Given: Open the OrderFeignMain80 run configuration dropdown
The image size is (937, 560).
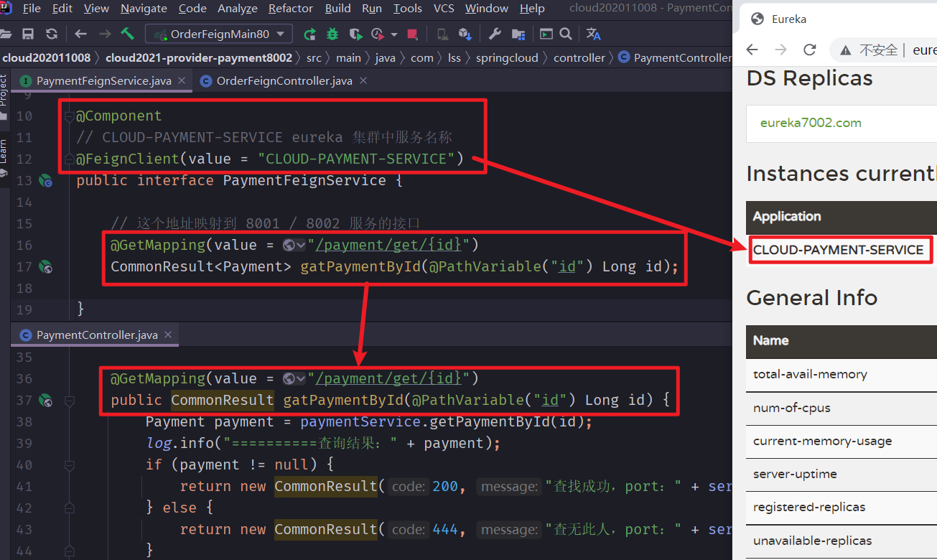Looking at the screenshot, I should [219, 34].
